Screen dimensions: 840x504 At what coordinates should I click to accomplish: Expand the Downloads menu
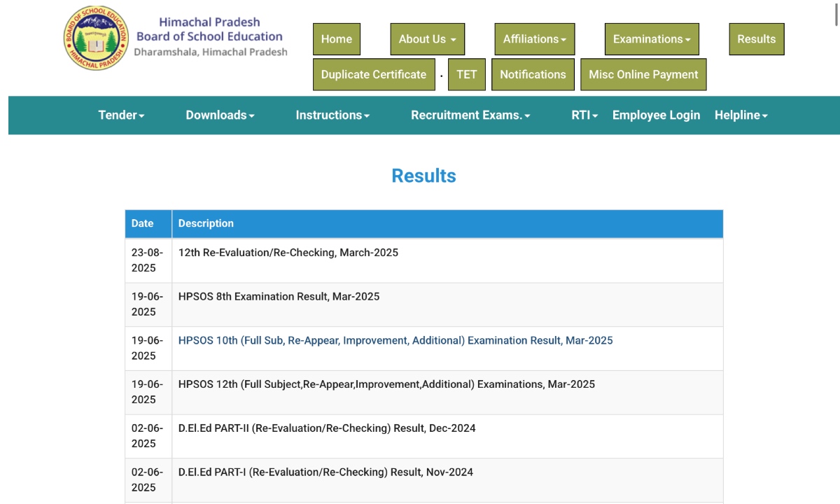(x=220, y=115)
